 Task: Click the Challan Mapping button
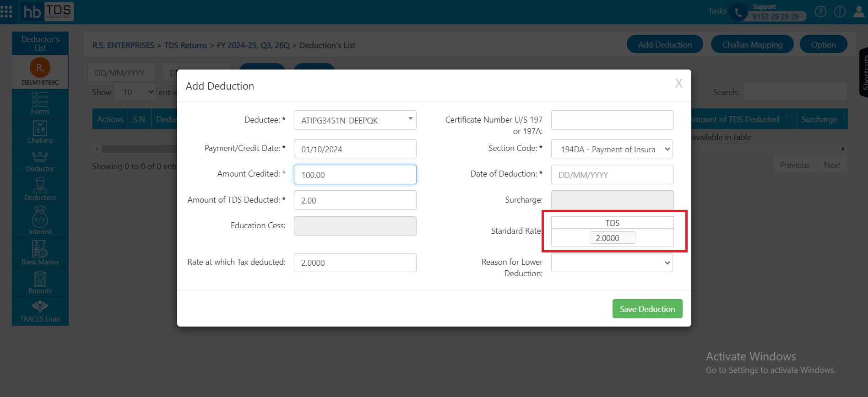tap(752, 44)
